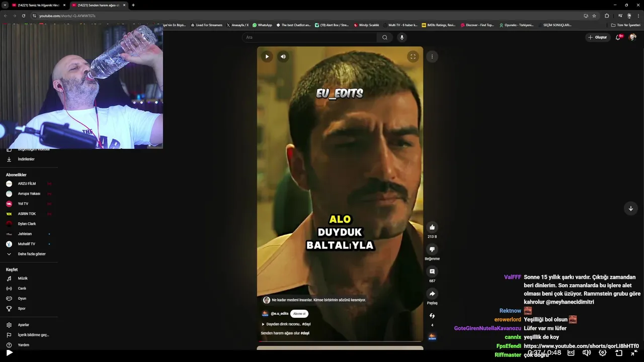Click the remix icon above 4
This screenshot has width=644, height=362.
432,316
